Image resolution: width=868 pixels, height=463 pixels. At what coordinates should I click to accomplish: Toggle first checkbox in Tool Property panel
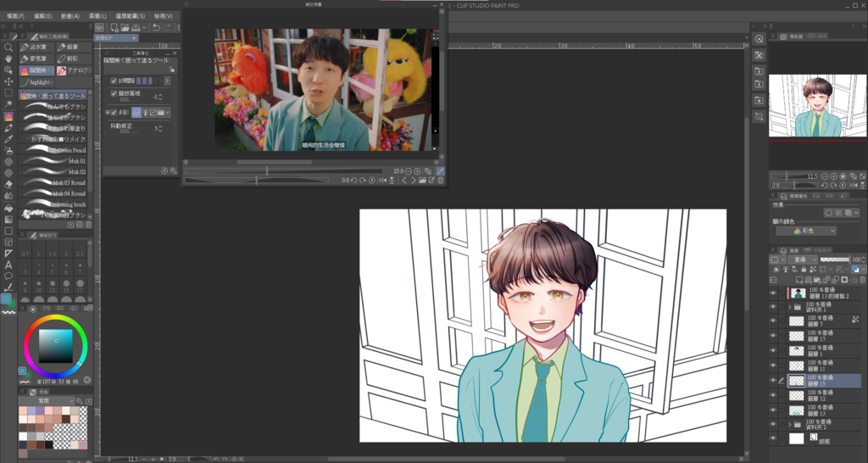pos(114,81)
